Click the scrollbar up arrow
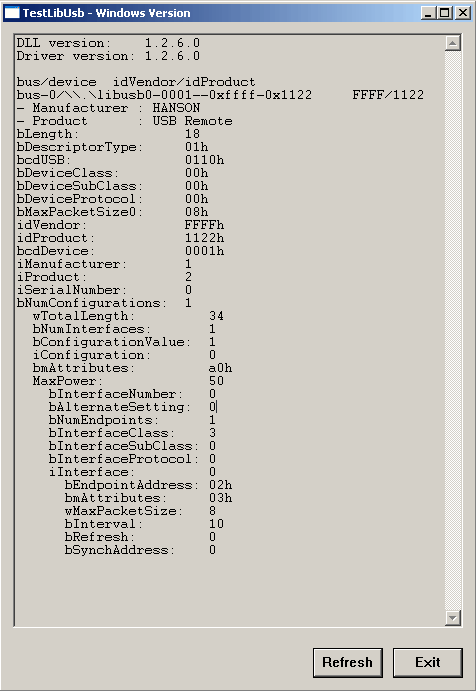This screenshot has width=476, height=691. pyautogui.click(x=453, y=43)
